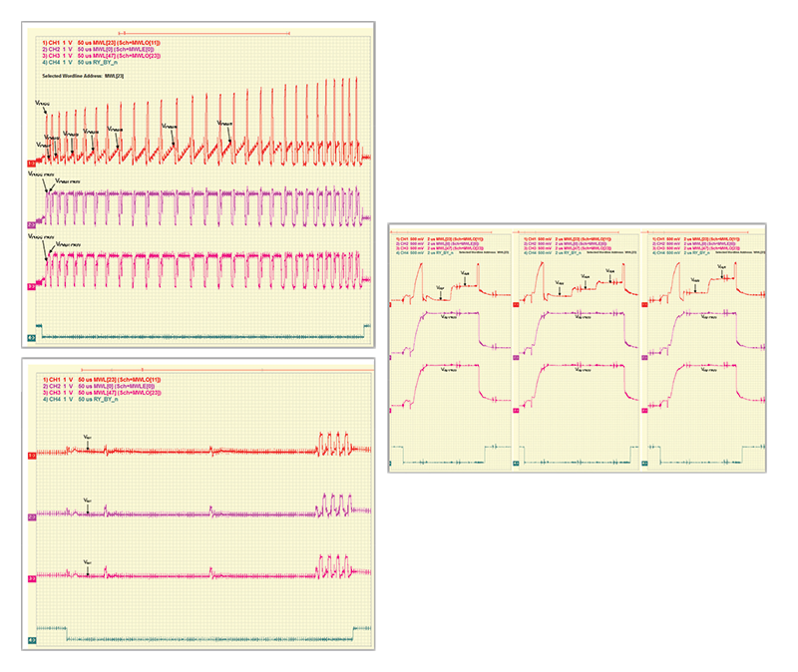Open the middle zoomed waveform panel on the right

coord(577,349)
